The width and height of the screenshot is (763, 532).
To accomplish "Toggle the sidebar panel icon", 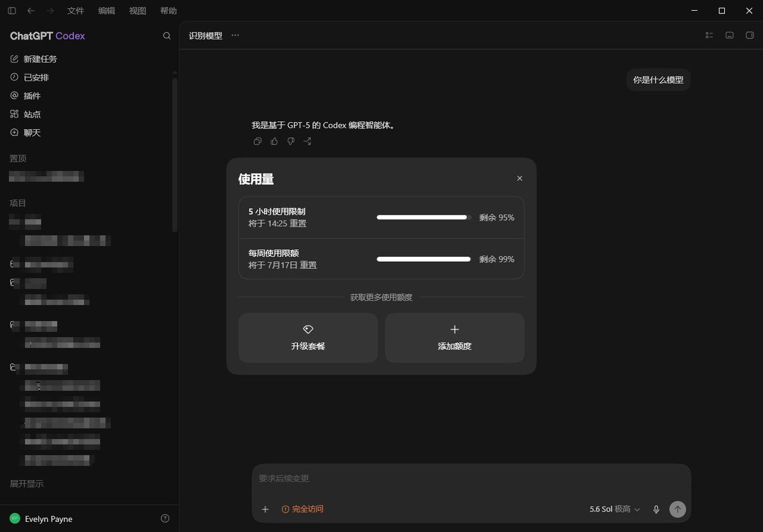I will pos(12,11).
